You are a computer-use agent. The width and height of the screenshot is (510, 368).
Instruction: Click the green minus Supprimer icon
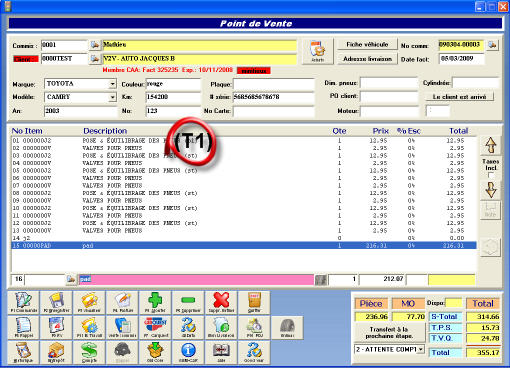188,302
